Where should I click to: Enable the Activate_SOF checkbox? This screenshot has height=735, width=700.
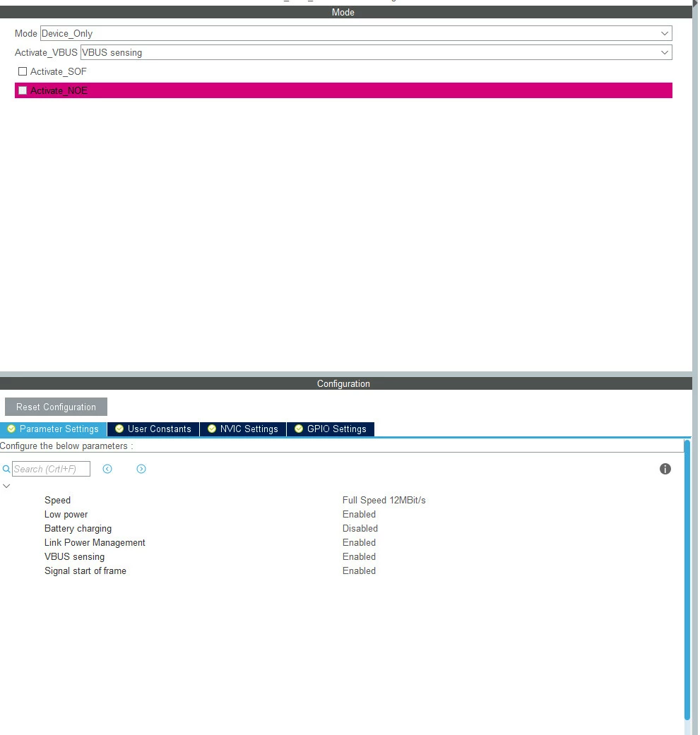(23, 71)
